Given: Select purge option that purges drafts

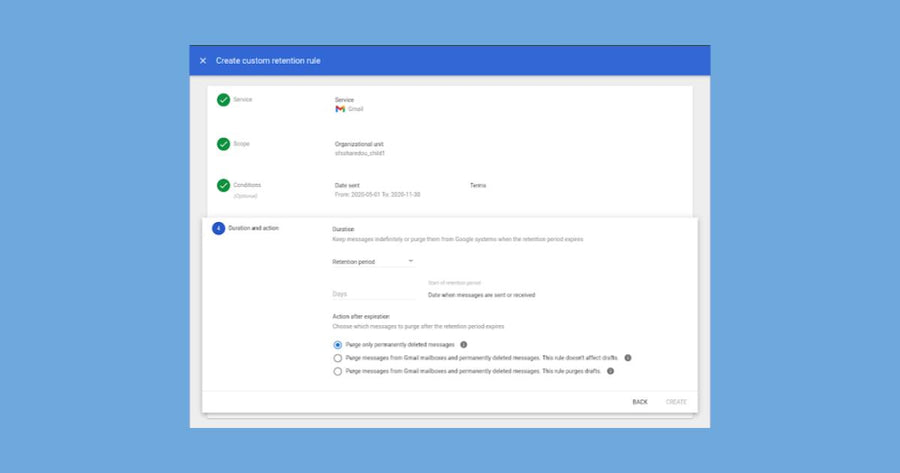Looking at the screenshot, I should [338, 371].
